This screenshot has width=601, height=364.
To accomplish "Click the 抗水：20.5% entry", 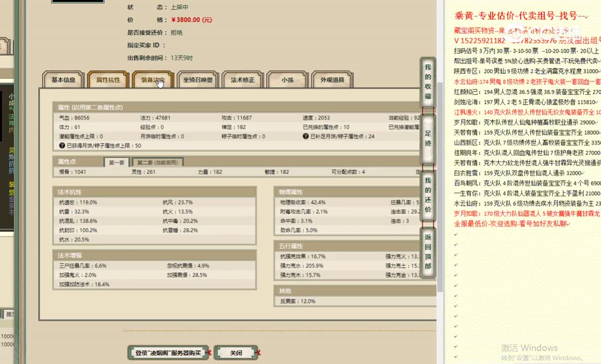I will coord(74,240).
